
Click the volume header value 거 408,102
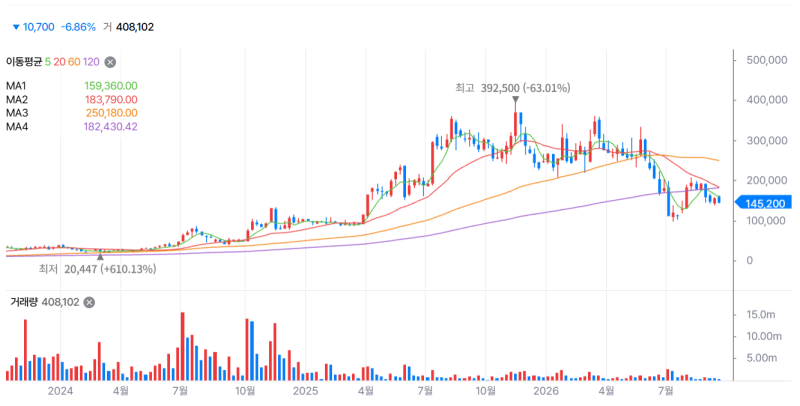click(128, 27)
